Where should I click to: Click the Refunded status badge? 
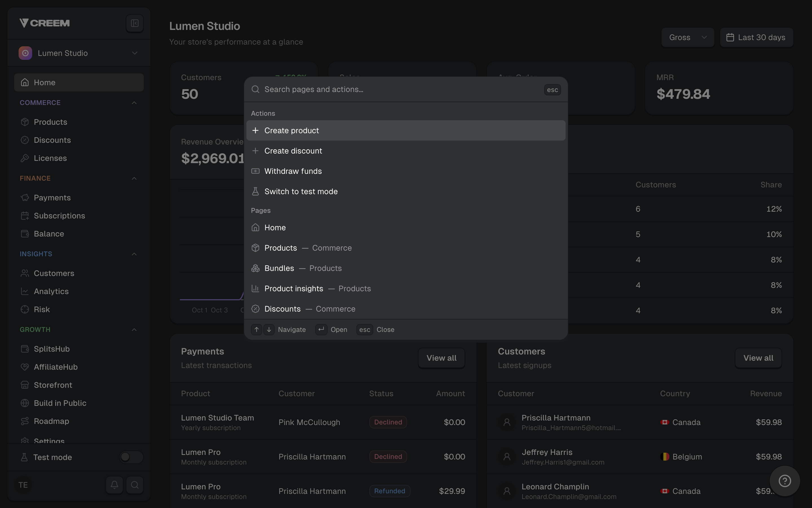click(390, 491)
